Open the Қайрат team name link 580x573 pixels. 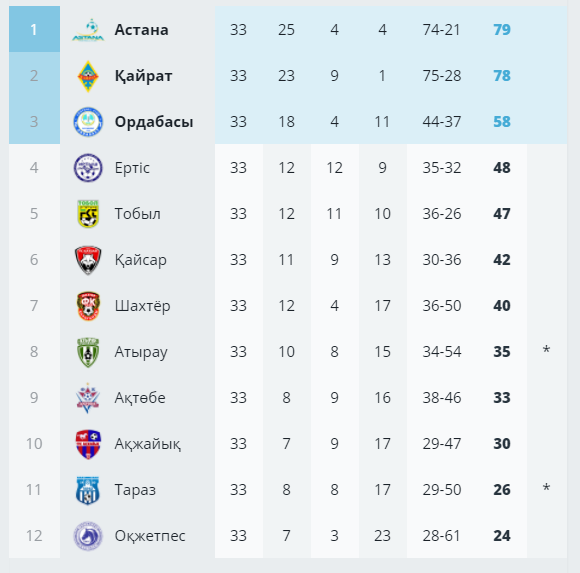[x=144, y=76]
